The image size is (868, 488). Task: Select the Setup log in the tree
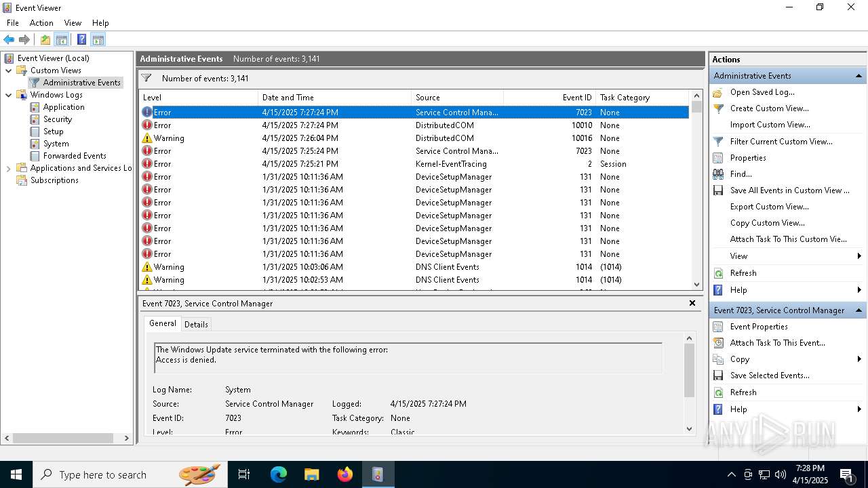54,131
